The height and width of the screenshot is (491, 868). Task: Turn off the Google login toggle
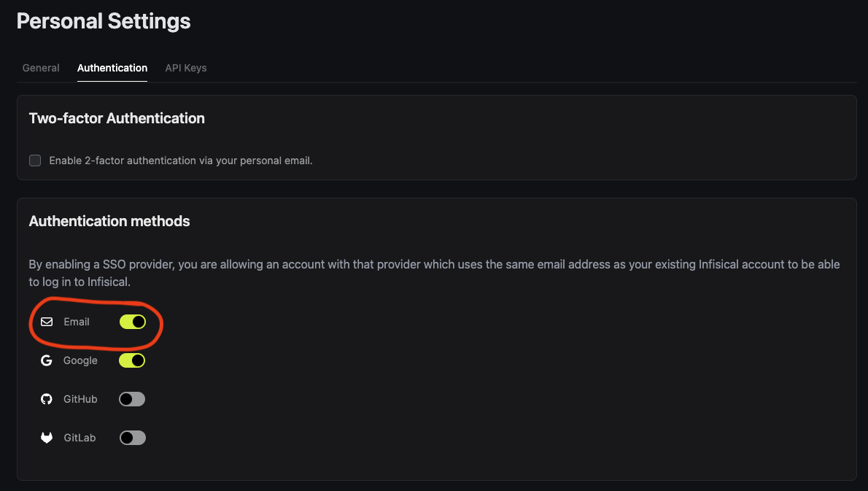(133, 360)
